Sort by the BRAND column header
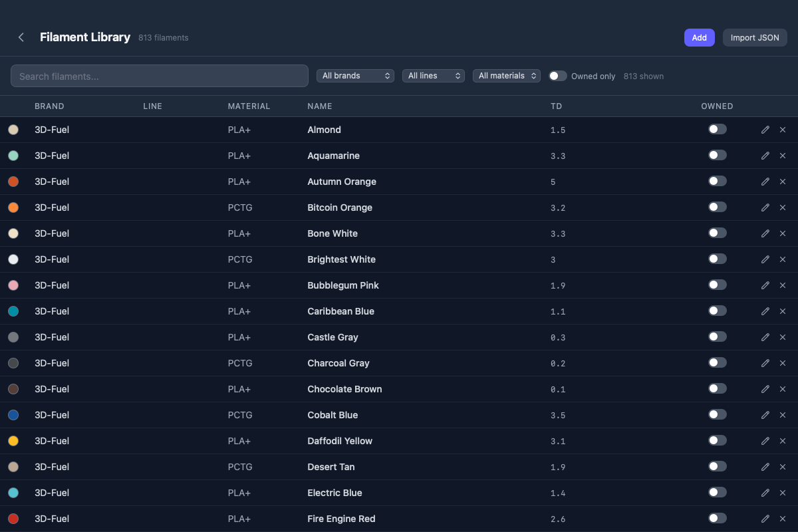798x532 pixels. [x=49, y=106]
